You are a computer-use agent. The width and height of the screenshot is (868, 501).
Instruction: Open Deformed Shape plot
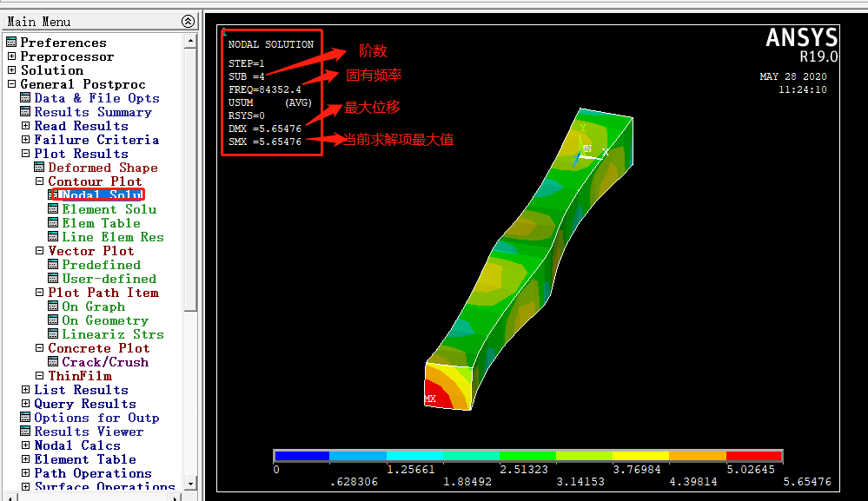pos(103,168)
